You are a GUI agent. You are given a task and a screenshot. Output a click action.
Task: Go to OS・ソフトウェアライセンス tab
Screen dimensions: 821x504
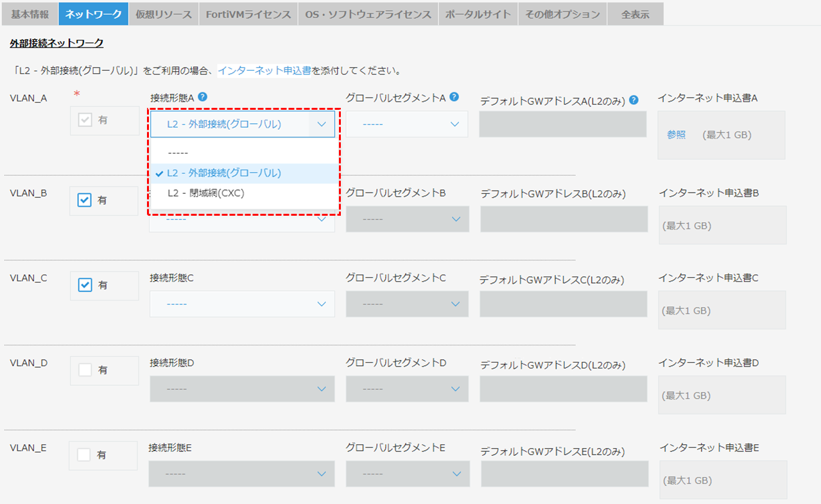pyautogui.click(x=368, y=14)
